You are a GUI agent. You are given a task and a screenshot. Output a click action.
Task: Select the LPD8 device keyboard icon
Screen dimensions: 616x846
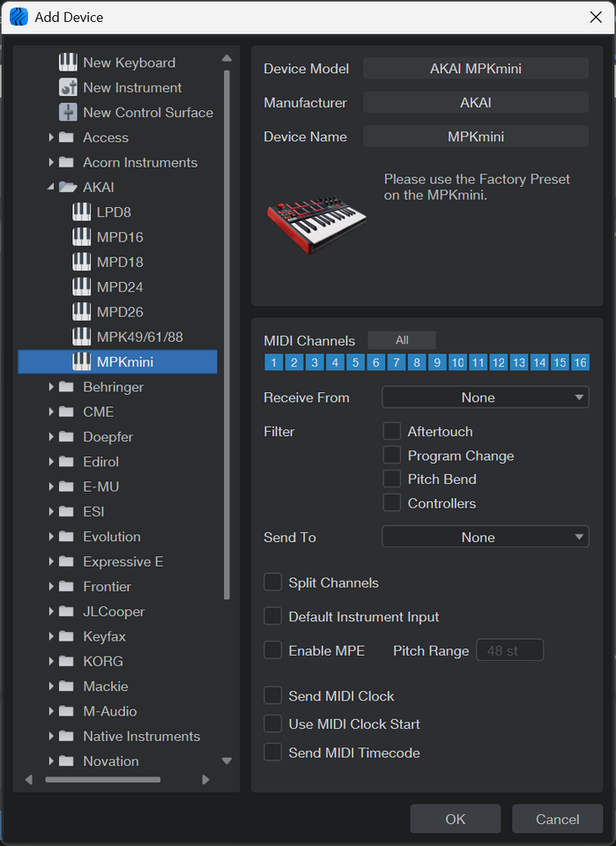82,212
